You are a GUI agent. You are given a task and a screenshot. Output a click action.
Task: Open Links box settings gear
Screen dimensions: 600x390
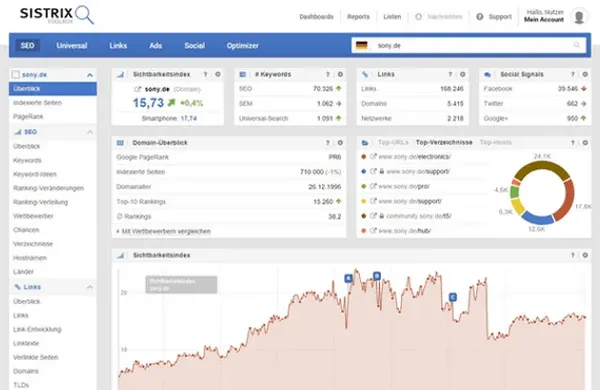pyautogui.click(x=463, y=74)
